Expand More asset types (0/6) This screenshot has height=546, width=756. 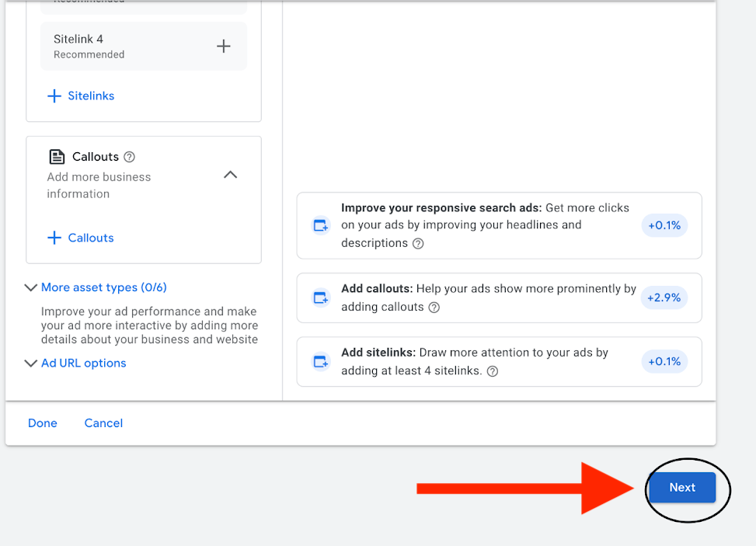click(103, 287)
